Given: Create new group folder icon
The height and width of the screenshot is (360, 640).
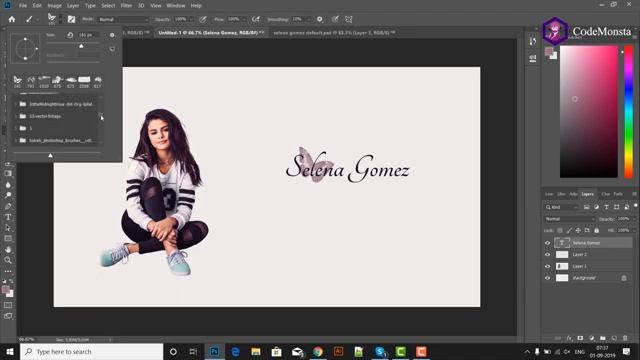Looking at the screenshot, I should coord(602,338).
